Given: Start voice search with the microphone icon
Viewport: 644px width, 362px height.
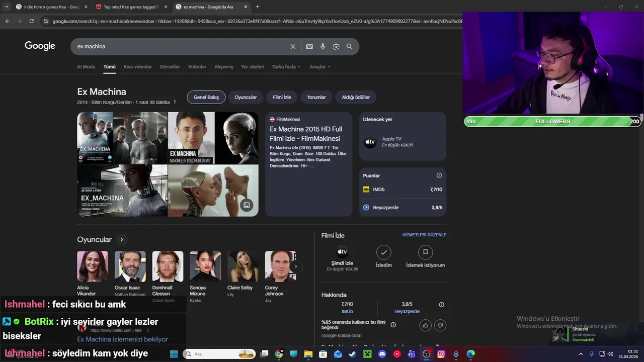Looking at the screenshot, I should point(323,46).
